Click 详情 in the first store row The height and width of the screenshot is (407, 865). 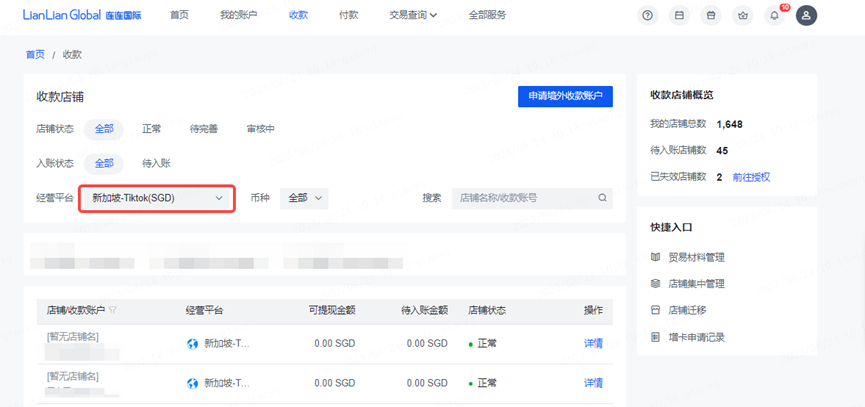pyautogui.click(x=594, y=344)
